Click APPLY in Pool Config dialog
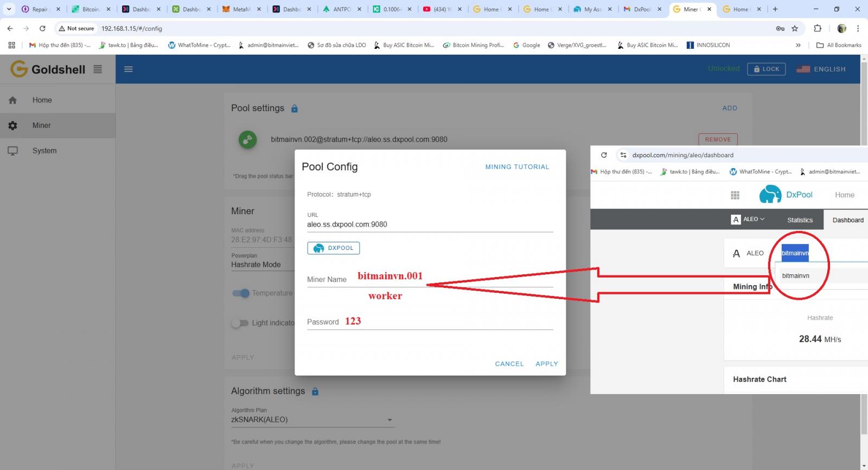The image size is (868, 470). [547, 364]
